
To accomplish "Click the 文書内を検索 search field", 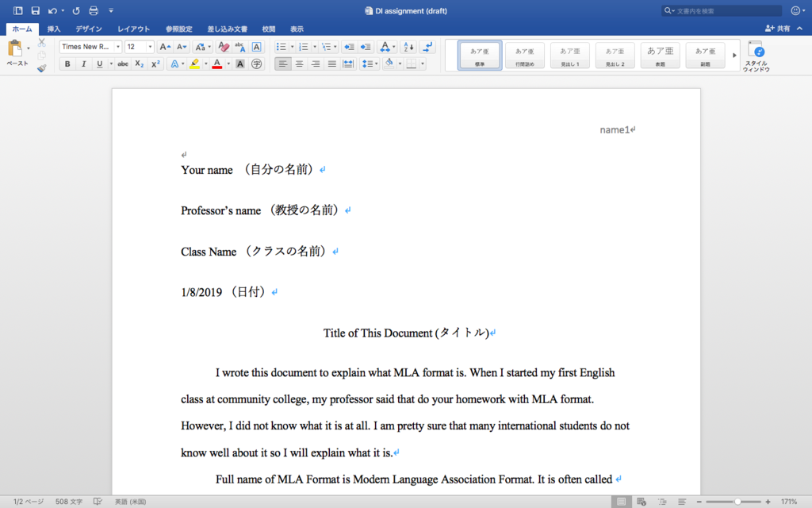I will (720, 10).
